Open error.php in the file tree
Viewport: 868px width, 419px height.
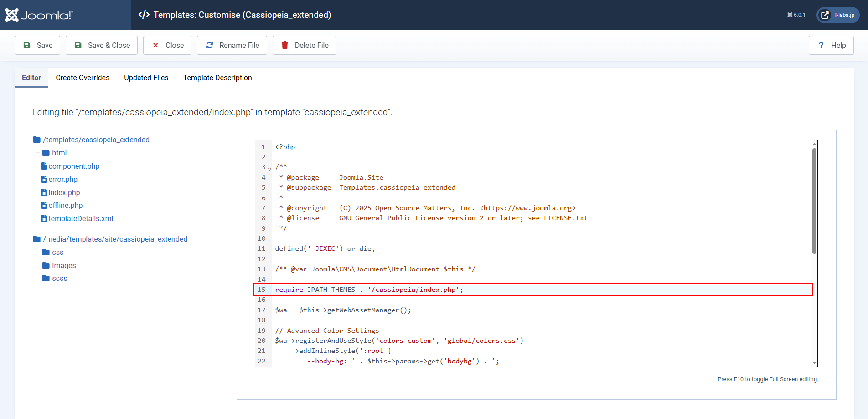(63, 179)
